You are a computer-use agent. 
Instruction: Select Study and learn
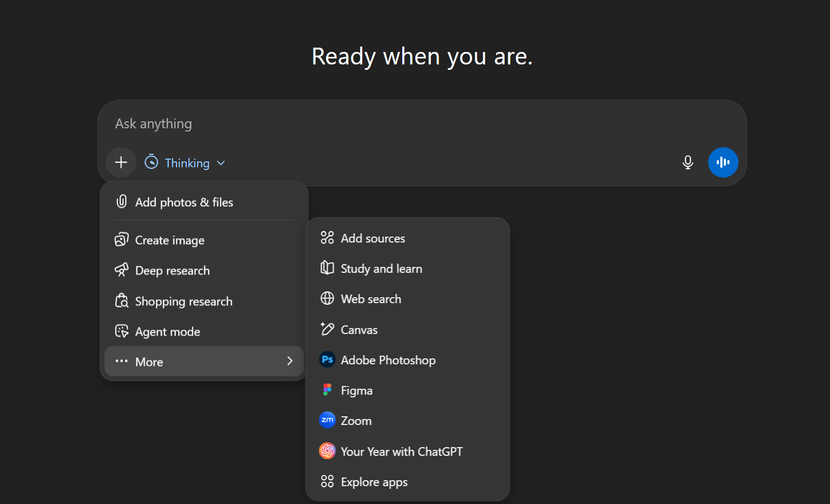click(x=381, y=268)
